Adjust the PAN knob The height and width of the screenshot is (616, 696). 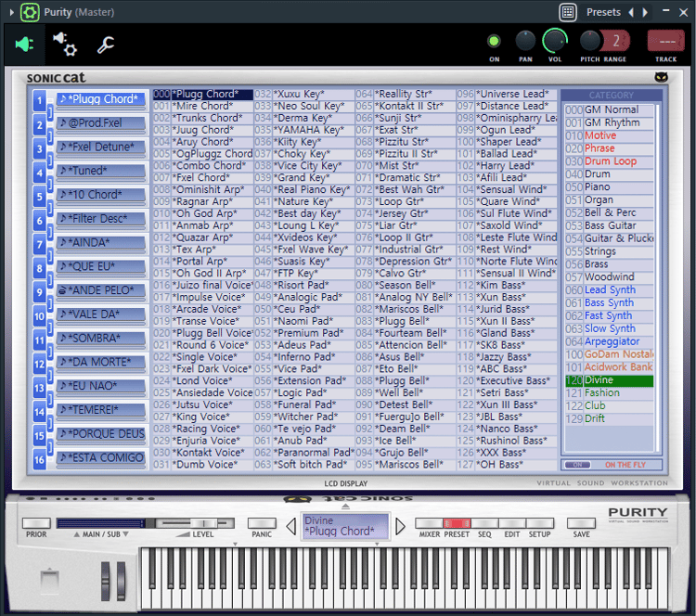525,41
